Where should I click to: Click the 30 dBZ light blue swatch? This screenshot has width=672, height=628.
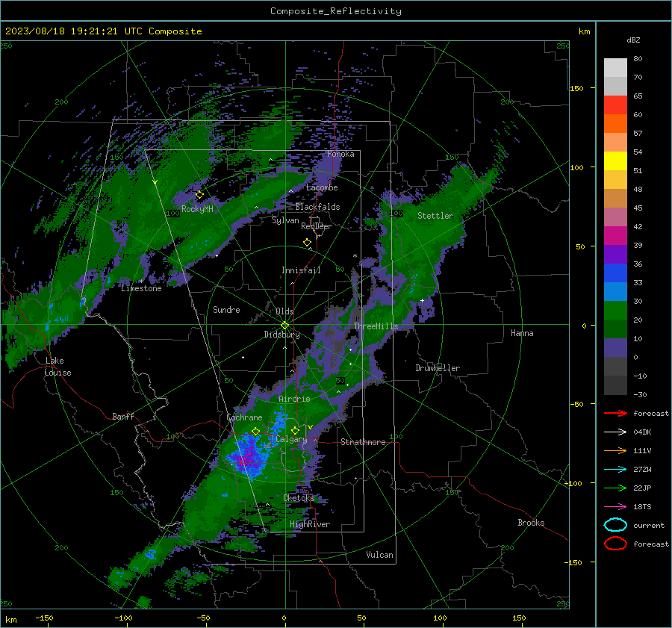615,291
